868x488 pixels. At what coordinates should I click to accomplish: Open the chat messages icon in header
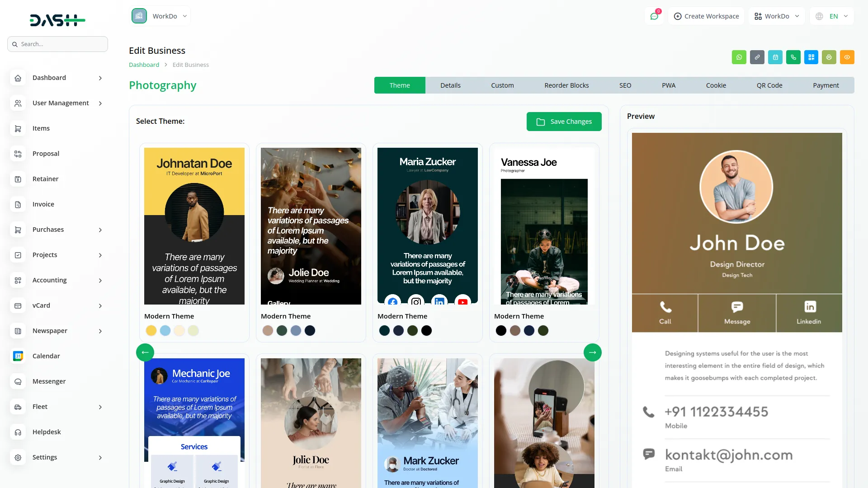pyautogui.click(x=654, y=16)
